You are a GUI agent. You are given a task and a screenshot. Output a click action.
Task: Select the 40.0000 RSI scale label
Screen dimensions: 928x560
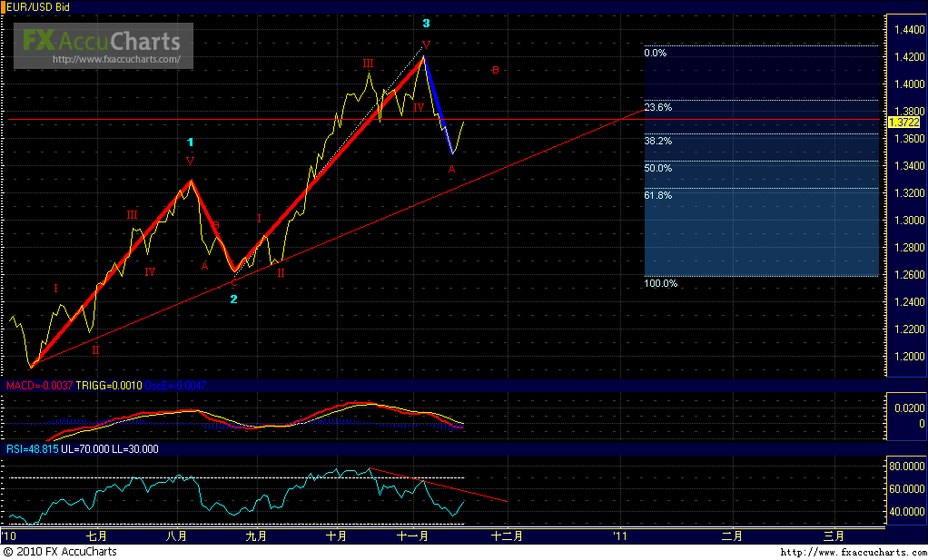point(907,512)
